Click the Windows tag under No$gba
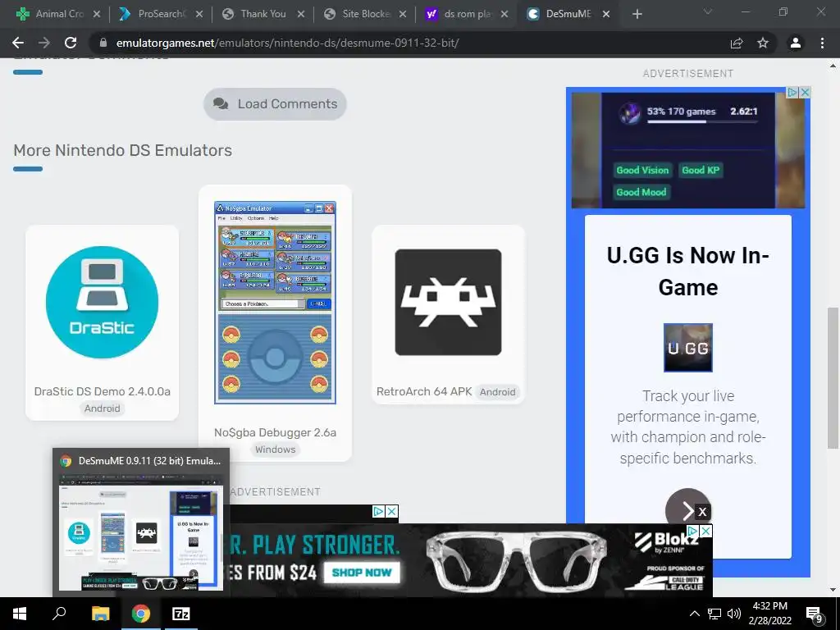Image resolution: width=840 pixels, height=630 pixels. click(x=275, y=450)
